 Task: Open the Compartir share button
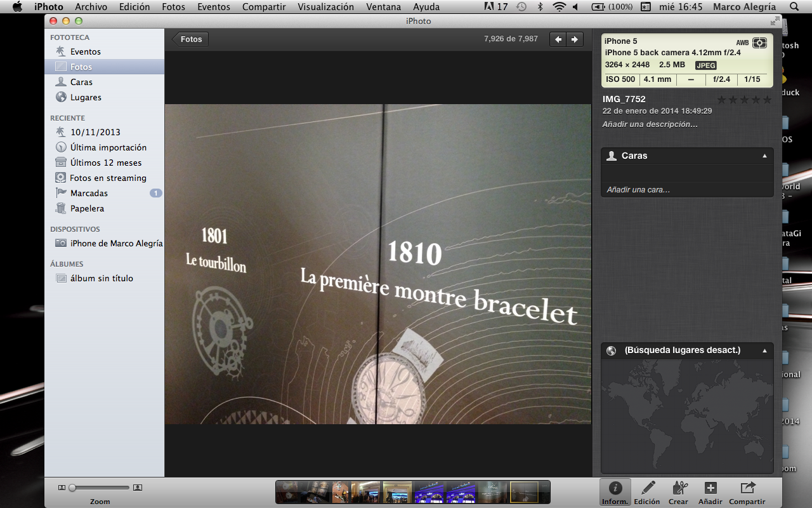coord(747,492)
